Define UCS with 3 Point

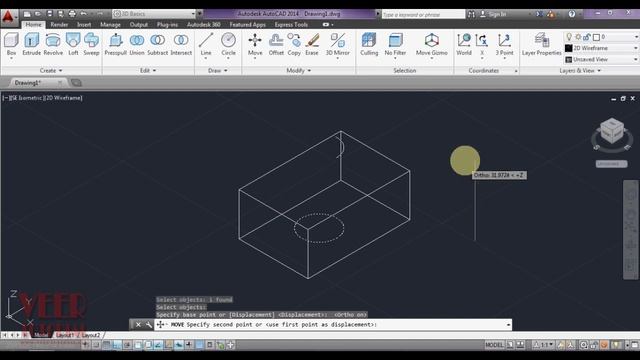504,44
